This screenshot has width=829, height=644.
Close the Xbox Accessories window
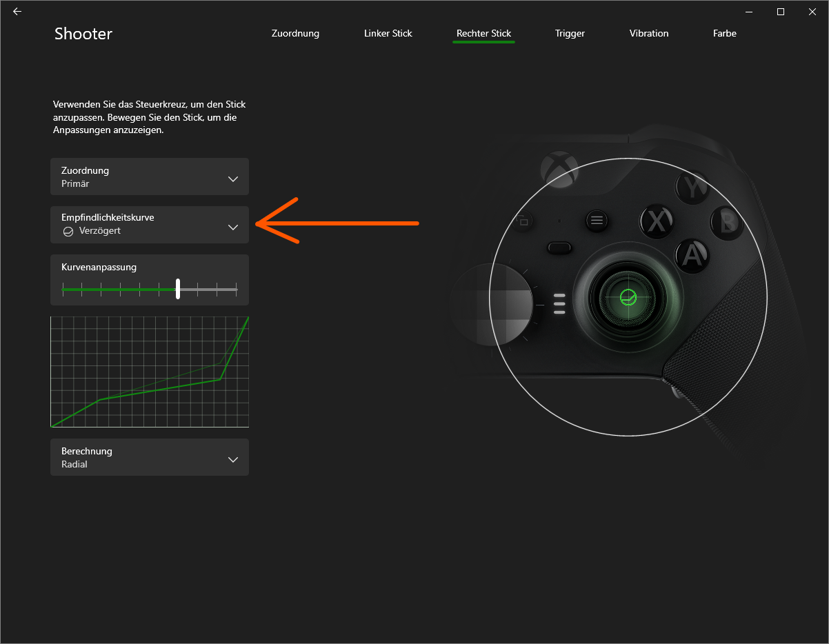pos(812,12)
